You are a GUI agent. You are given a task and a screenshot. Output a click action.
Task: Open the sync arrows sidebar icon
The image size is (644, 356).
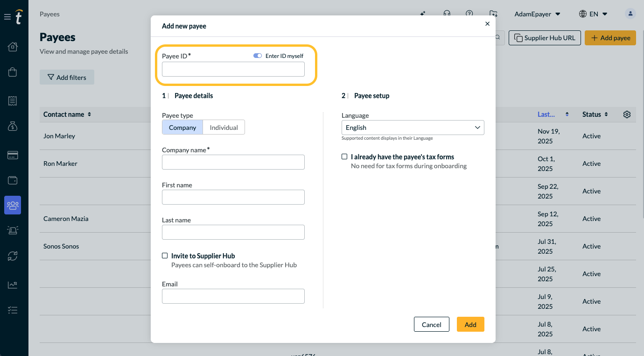13,256
